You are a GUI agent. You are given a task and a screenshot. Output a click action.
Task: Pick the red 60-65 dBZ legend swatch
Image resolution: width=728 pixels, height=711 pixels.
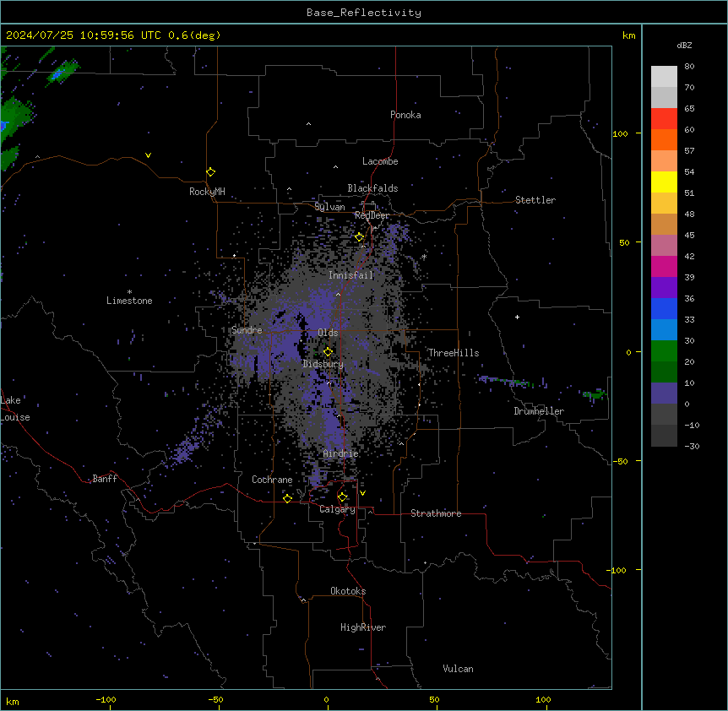tap(664, 119)
